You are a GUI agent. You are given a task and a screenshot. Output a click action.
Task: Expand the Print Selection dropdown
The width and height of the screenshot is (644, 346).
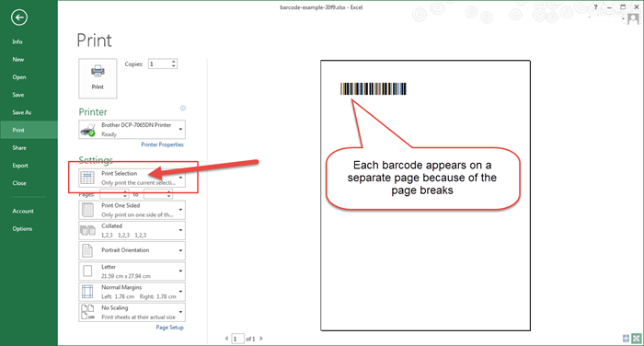tap(180, 178)
